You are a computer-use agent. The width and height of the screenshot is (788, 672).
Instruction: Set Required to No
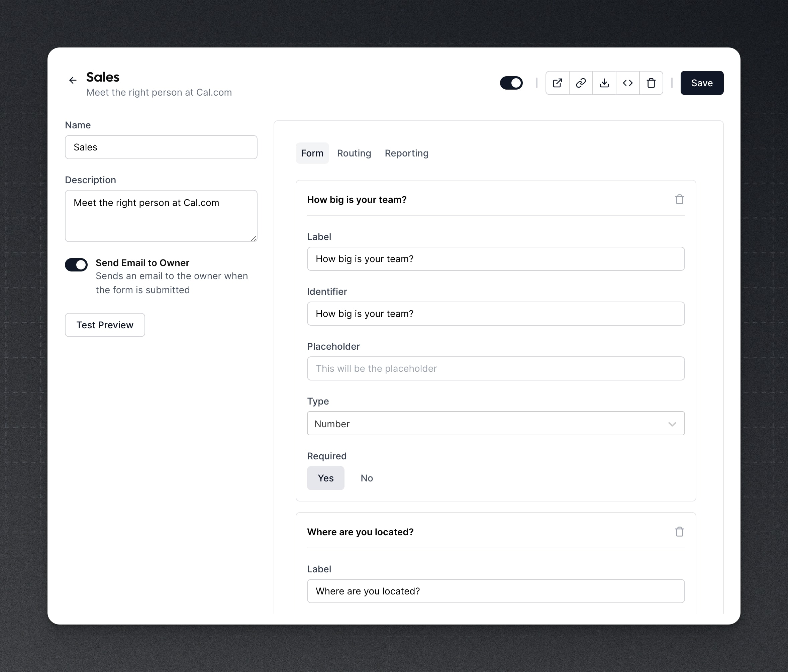(x=367, y=478)
